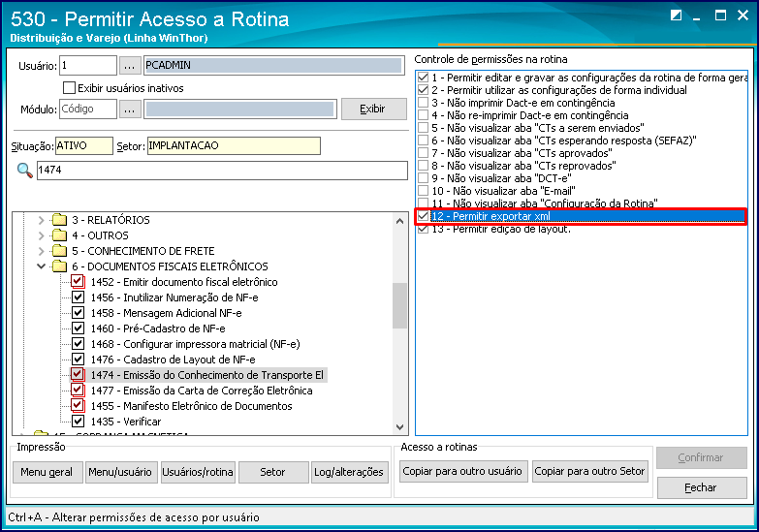Uncheck permission 2 - utilizar configurações individual
The height and width of the screenshot is (532, 759).
[x=424, y=90]
